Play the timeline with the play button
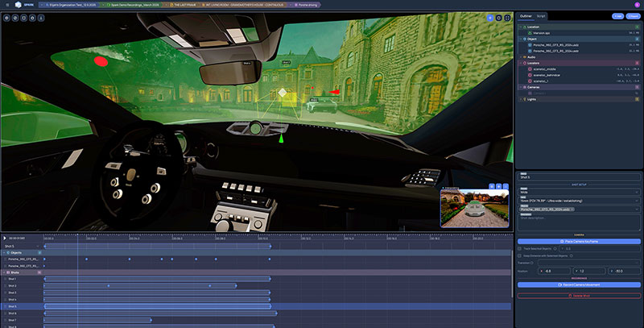This screenshot has height=328, width=644. (x=5, y=238)
